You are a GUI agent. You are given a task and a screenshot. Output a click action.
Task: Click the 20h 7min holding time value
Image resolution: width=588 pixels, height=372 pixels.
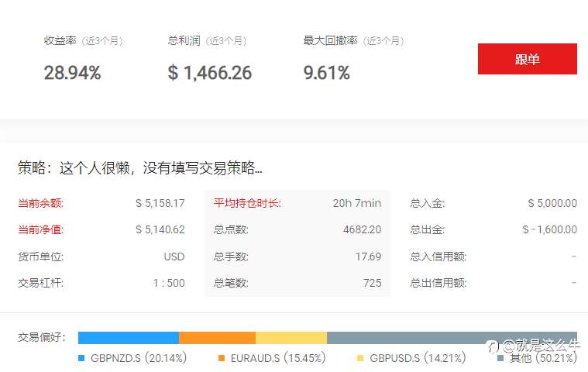pos(357,203)
